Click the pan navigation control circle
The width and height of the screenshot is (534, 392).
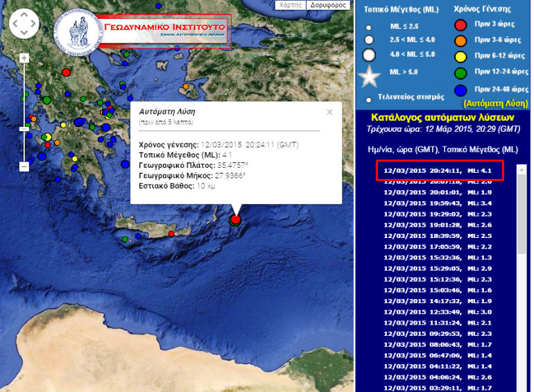[x=24, y=24]
